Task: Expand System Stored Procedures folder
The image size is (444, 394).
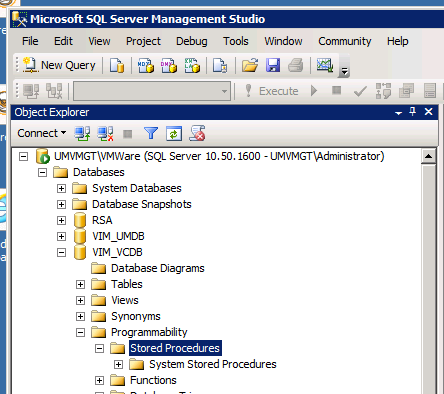Action: click(x=118, y=364)
